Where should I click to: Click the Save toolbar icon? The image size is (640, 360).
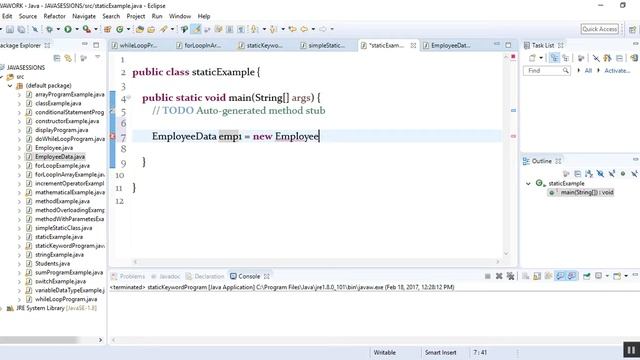coord(10,29)
